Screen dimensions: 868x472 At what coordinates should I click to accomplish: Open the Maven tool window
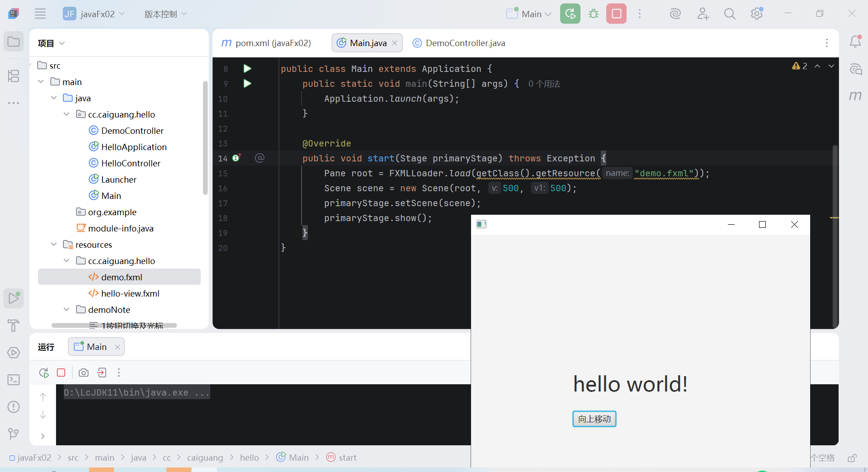point(855,96)
